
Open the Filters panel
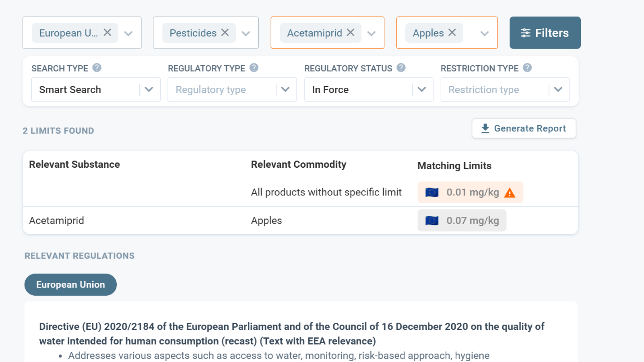click(545, 33)
